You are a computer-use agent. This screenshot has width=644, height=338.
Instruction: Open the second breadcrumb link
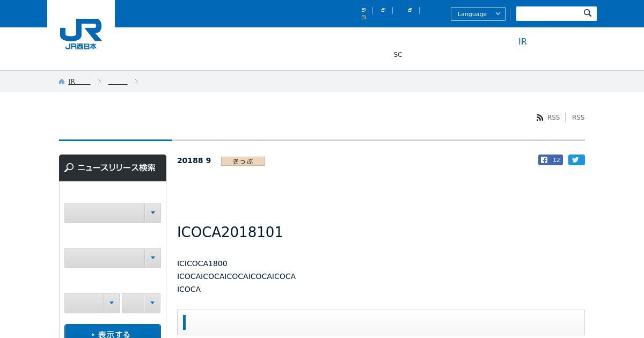pyautogui.click(x=118, y=82)
